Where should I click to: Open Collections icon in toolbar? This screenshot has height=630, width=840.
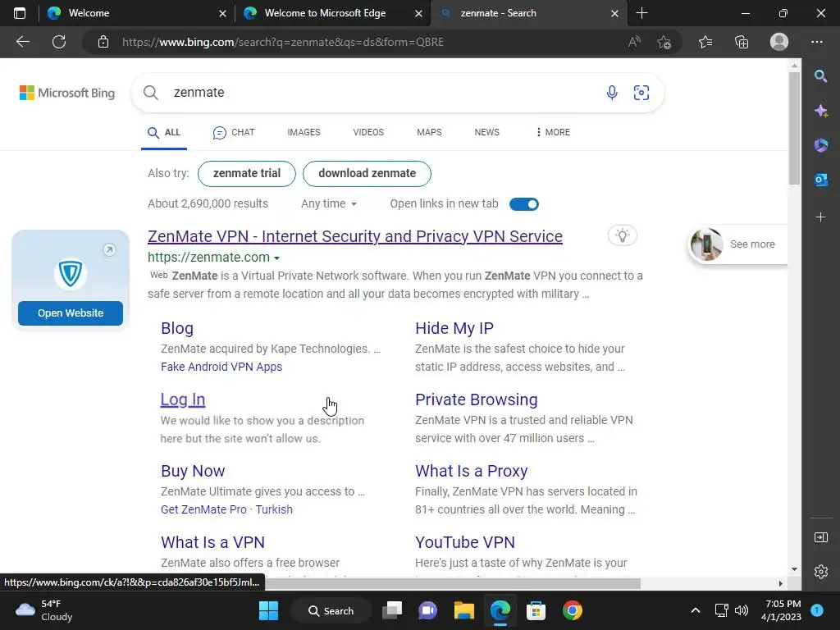pyautogui.click(x=742, y=42)
